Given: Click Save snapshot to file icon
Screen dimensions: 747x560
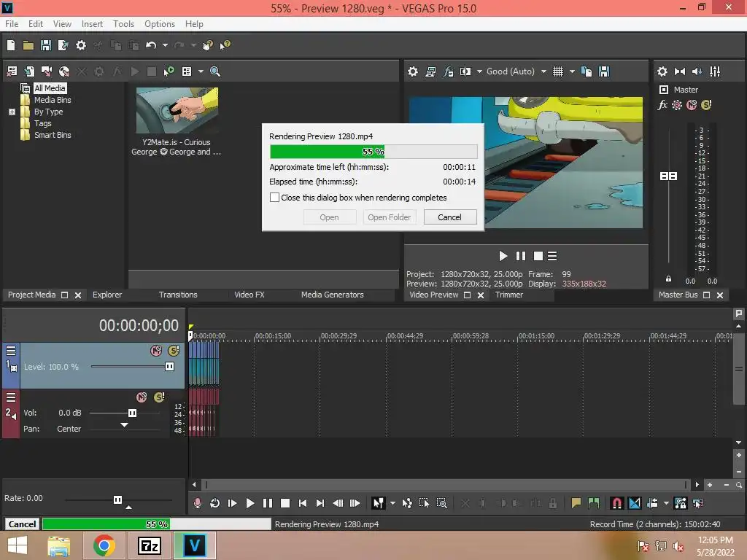Looking at the screenshot, I should coord(604,71).
